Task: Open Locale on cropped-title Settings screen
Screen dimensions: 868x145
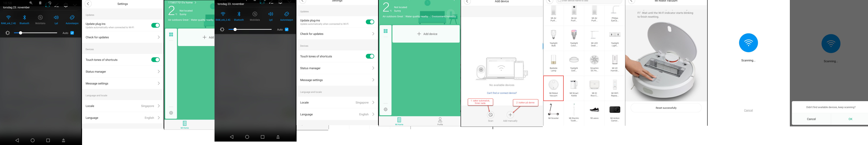Action: click(337, 103)
